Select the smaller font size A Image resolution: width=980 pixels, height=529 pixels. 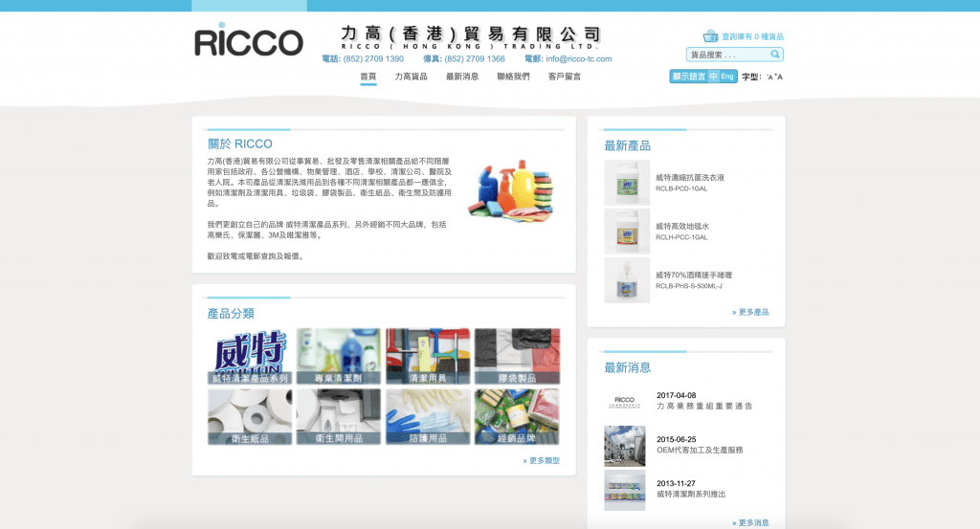tap(769, 77)
